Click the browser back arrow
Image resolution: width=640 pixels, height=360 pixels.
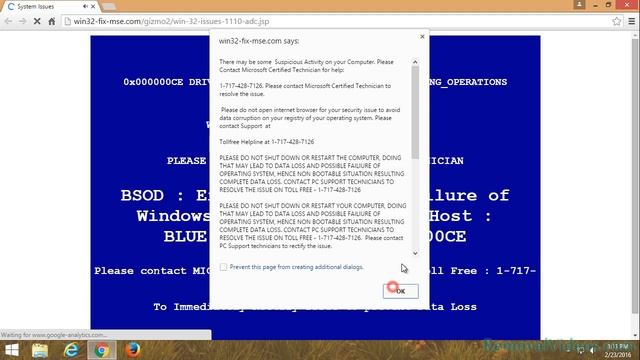point(8,21)
